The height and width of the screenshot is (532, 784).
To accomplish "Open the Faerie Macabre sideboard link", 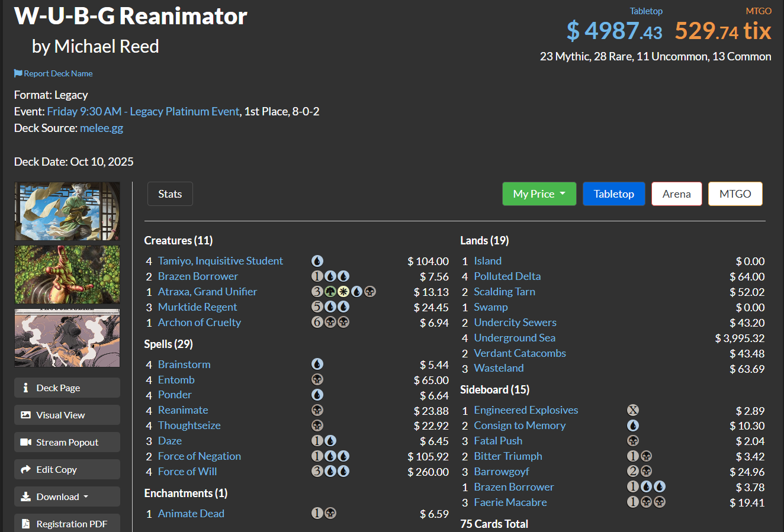I will point(510,502).
